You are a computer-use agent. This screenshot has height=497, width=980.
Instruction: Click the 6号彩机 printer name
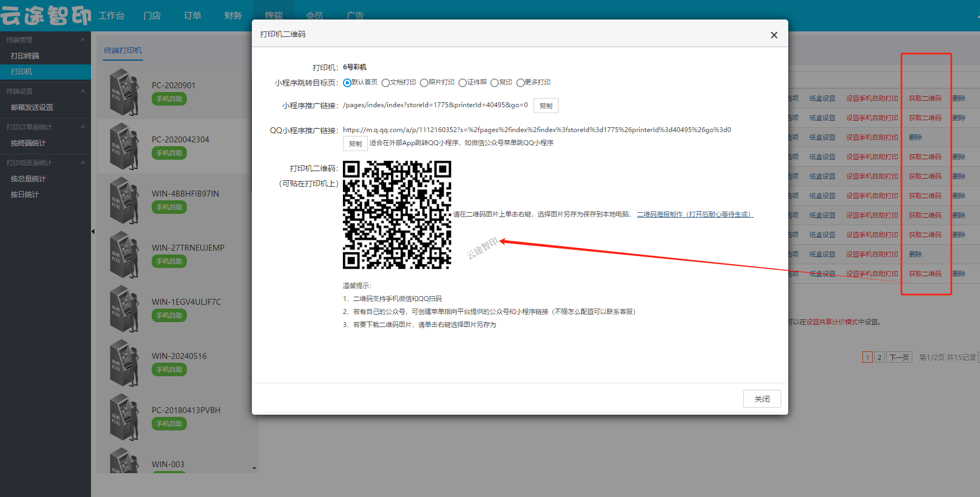(354, 67)
